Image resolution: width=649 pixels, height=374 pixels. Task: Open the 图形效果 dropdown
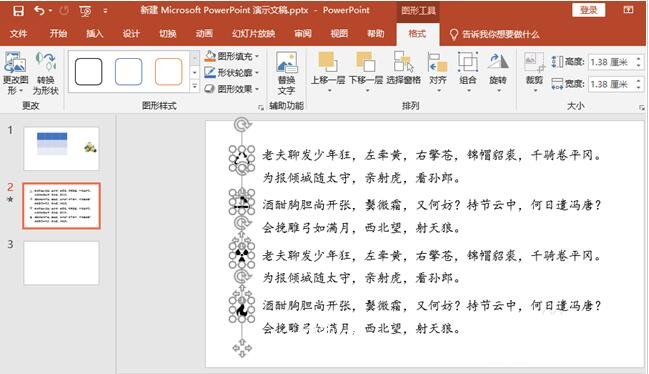coord(232,89)
